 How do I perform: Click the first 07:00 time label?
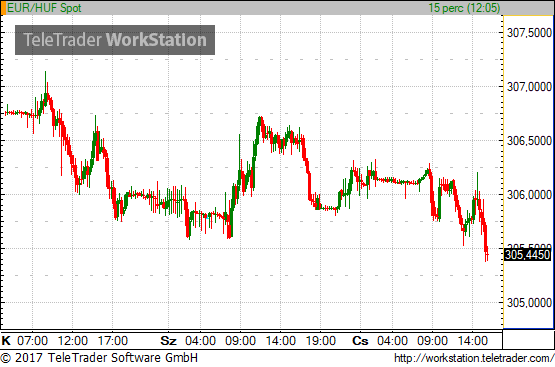[32, 340]
